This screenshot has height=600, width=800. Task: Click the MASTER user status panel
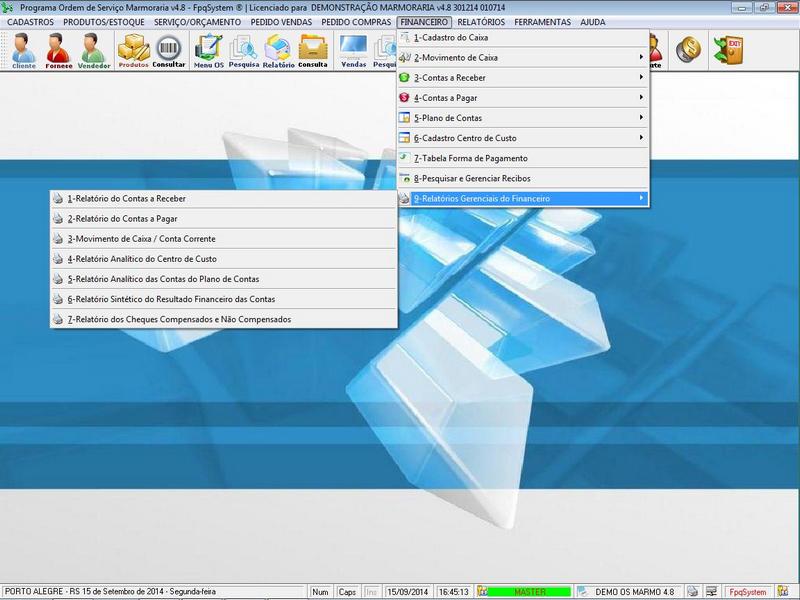[x=530, y=592]
